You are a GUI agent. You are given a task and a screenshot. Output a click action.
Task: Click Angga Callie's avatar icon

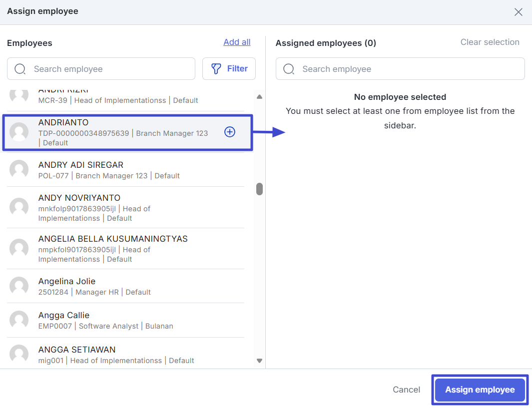click(19, 320)
